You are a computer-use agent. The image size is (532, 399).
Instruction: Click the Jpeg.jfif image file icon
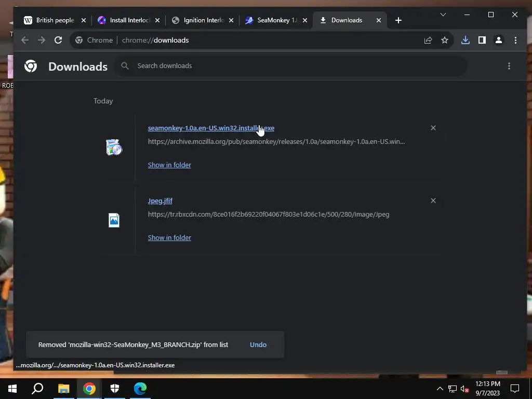pos(114,220)
